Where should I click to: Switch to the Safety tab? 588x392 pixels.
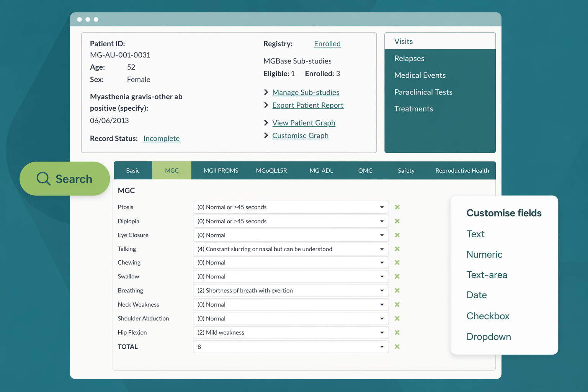(406, 170)
